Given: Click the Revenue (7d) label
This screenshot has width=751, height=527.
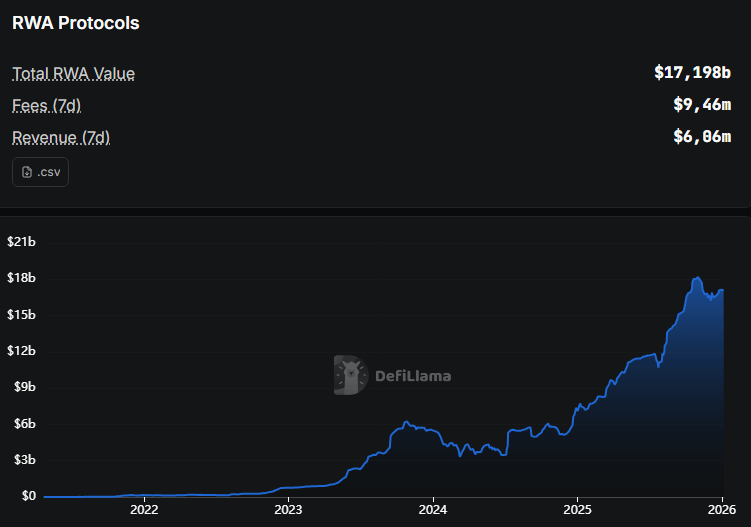Looking at the screenshot, I should click(61, 137).
